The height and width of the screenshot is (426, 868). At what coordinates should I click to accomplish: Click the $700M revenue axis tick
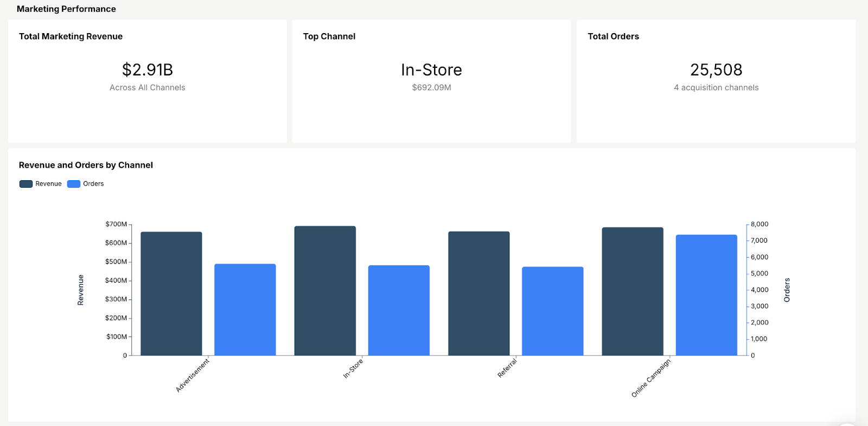[116, 224]
